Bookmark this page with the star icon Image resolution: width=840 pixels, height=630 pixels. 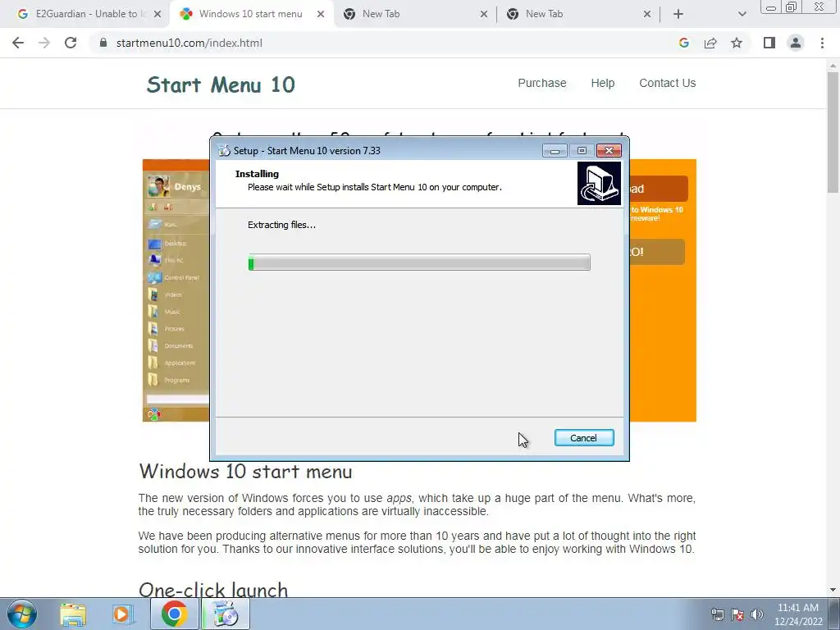[737, 43]
